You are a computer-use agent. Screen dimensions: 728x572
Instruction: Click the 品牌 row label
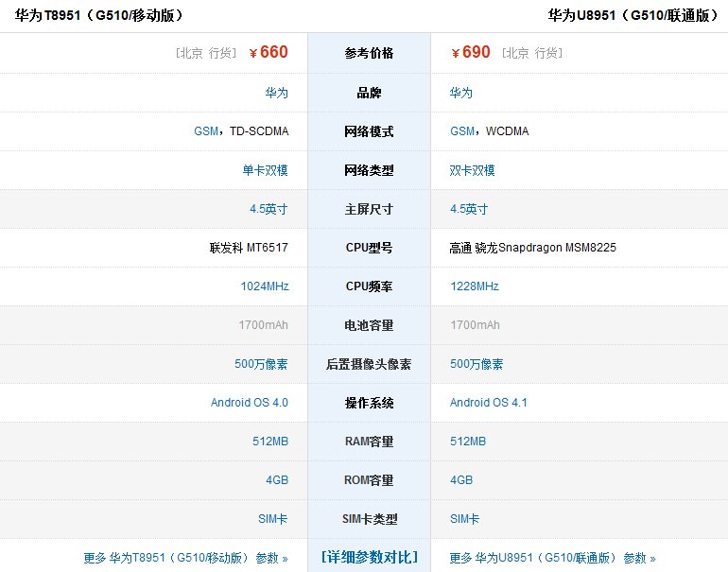pos(369,93)
